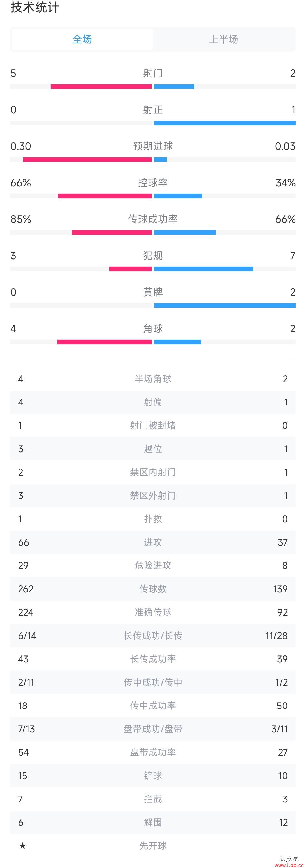
Task: Switch to the 全场 tab
Action: click(82, 39)
